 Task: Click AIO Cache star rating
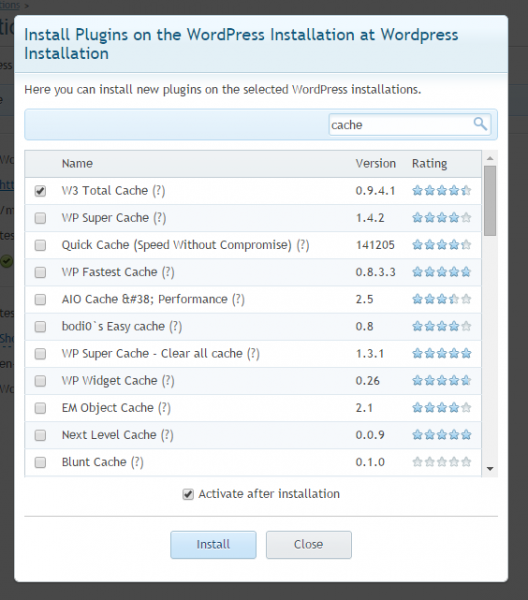[442, 299]
